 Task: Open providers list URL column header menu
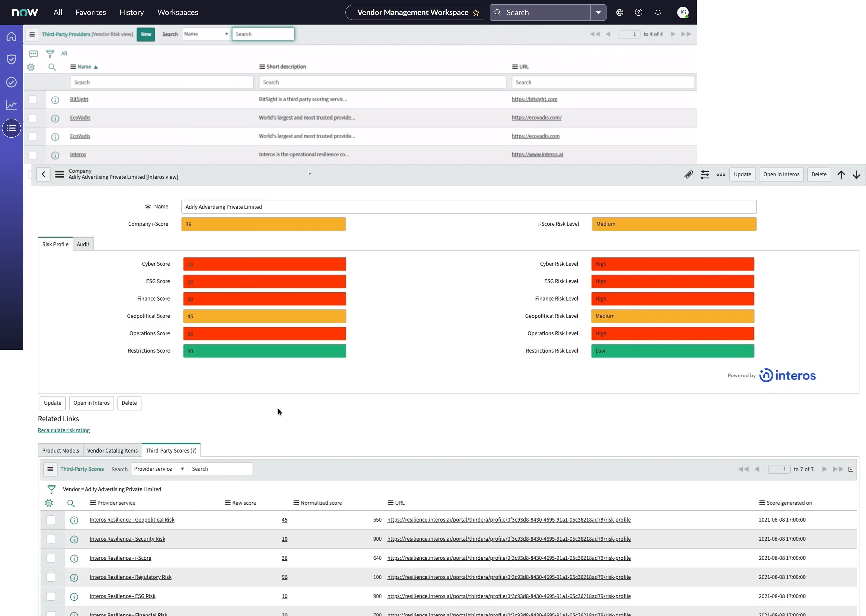click(x=515, y=67)
